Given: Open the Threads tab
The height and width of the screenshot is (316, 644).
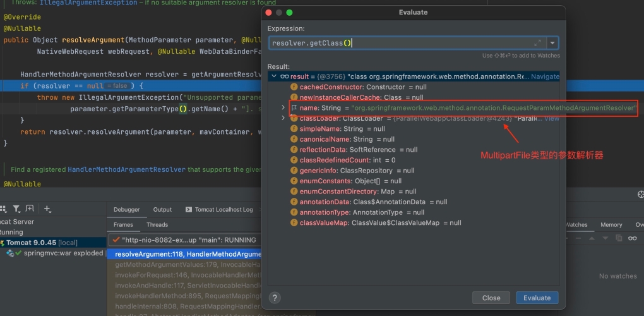Looking at the screenshot, I should tap(157, 224).
